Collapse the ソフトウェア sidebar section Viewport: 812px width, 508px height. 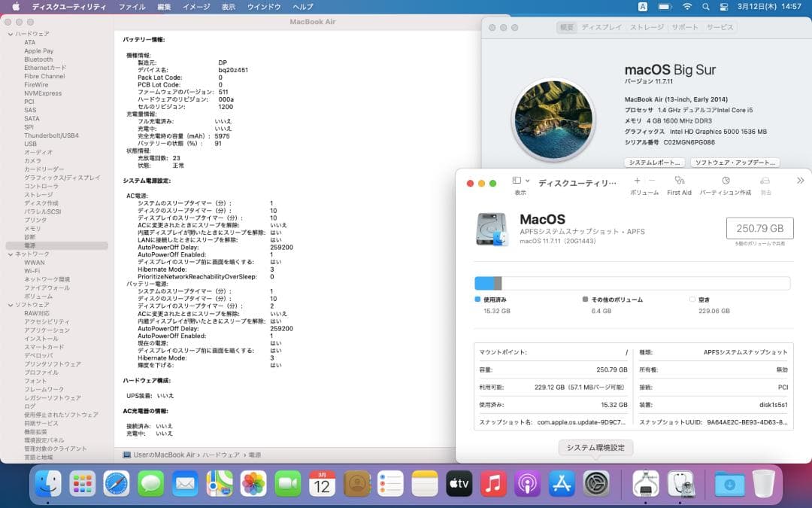[11, 305]
